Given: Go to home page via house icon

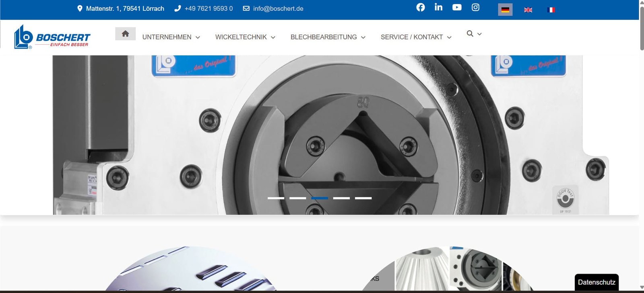Looking at the screenshot, I should [125, 34].
